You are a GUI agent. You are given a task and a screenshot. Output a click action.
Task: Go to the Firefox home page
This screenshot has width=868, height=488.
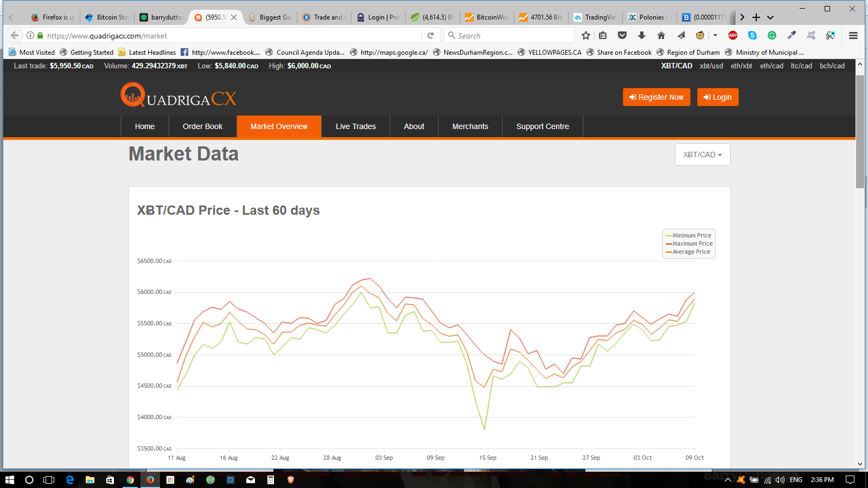661,36
